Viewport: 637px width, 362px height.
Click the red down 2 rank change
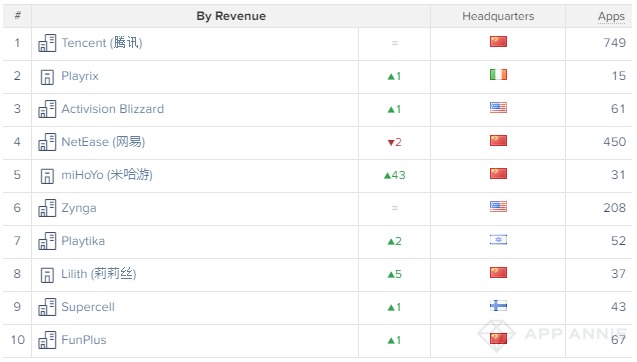pyautogui.click(x=394, y=142)
